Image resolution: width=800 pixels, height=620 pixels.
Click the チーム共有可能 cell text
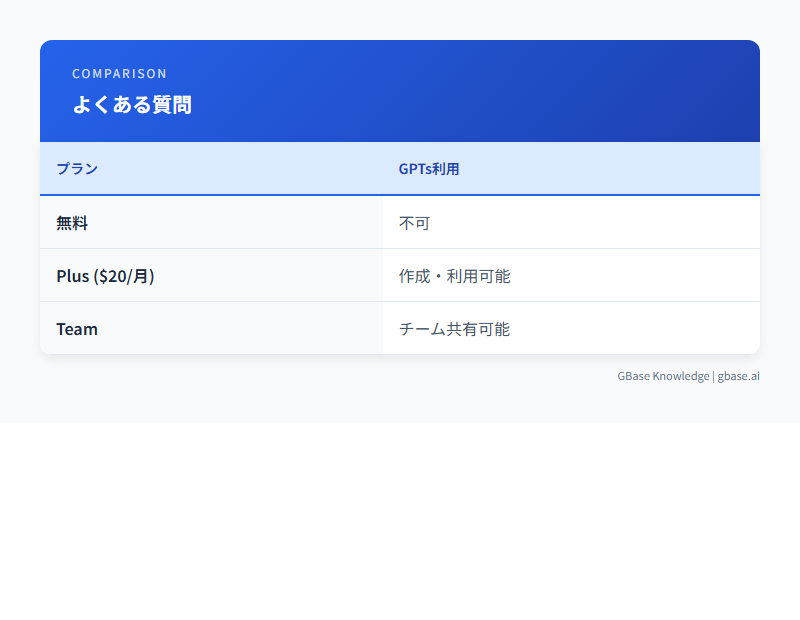453,328
